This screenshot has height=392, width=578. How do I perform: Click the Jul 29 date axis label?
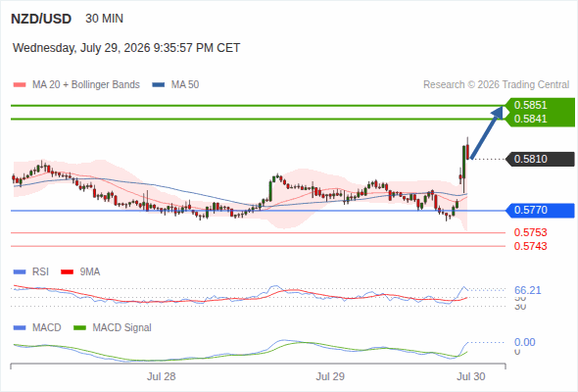pos(330,376)
